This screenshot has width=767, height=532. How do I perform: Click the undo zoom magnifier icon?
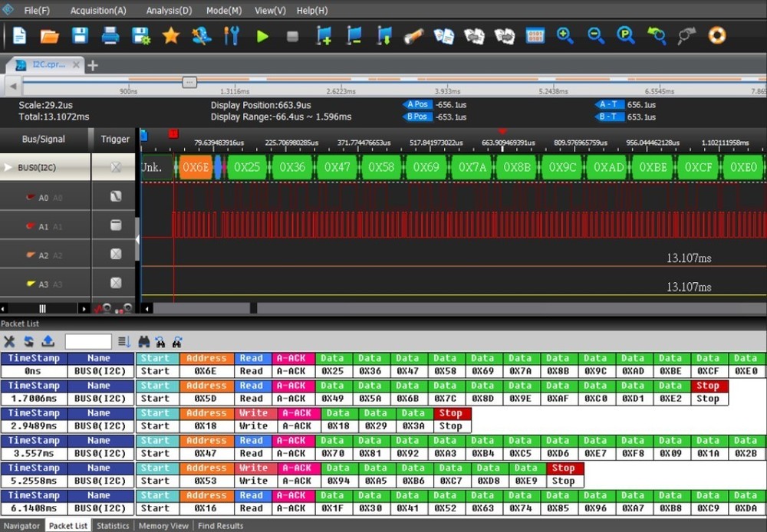(x=657, y=36)
